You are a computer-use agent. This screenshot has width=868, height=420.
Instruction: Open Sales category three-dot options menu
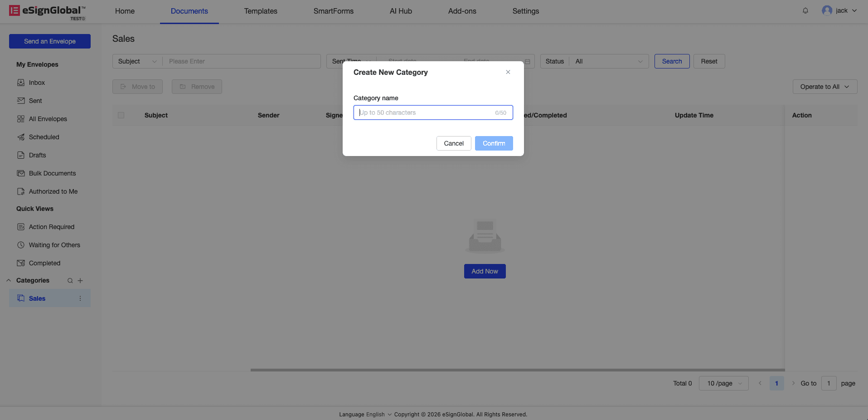point(80,298)
